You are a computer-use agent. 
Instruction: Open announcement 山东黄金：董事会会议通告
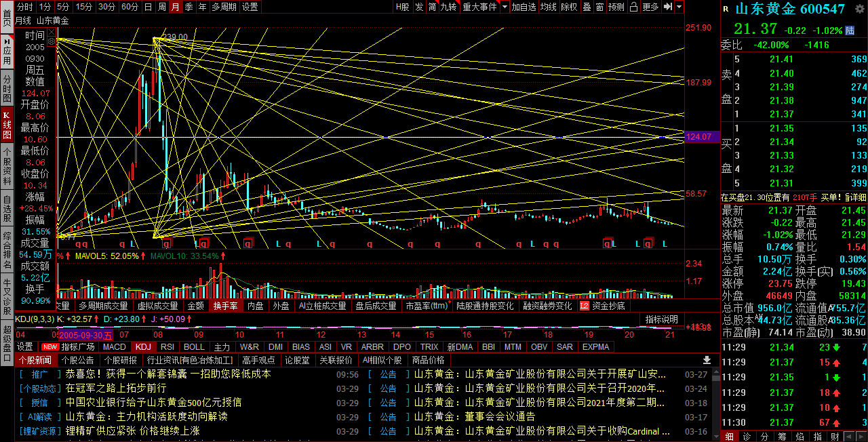click(475, 416)
